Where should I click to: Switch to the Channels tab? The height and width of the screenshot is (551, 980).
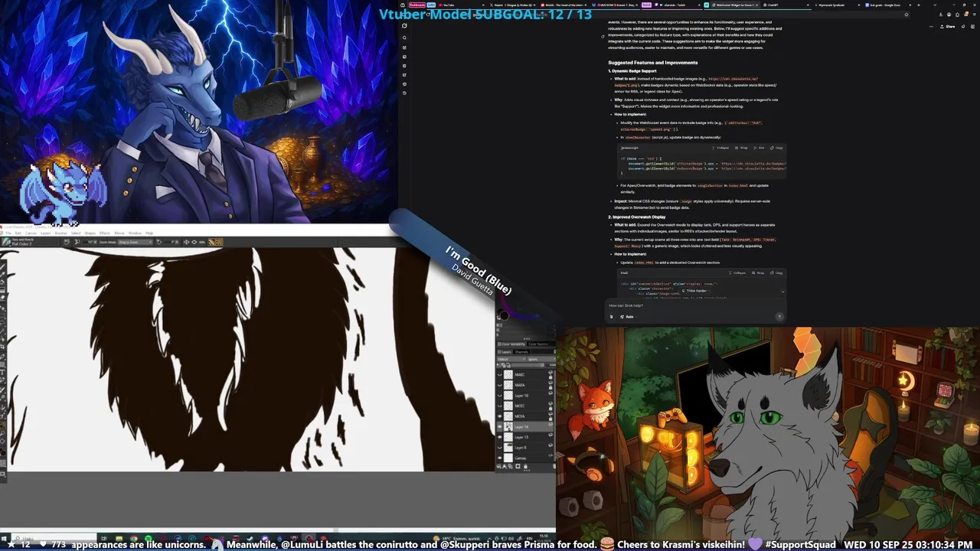point(521,352)
